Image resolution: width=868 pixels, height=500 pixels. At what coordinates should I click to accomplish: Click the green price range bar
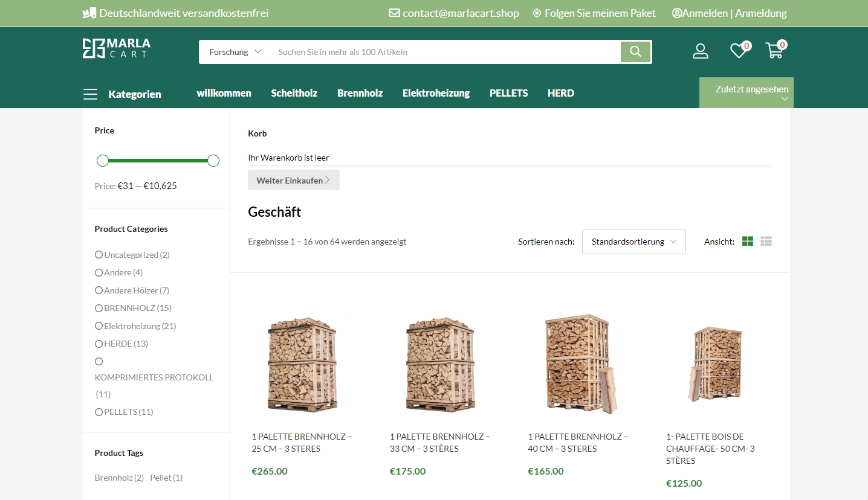[158, 161]
